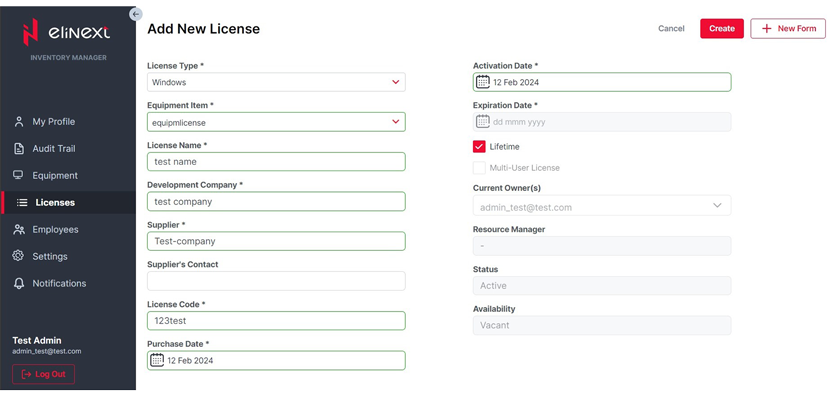This screenshot has height=396, width=834.
Task: Click the Audit Trail document icon
Action: (19, 149)
